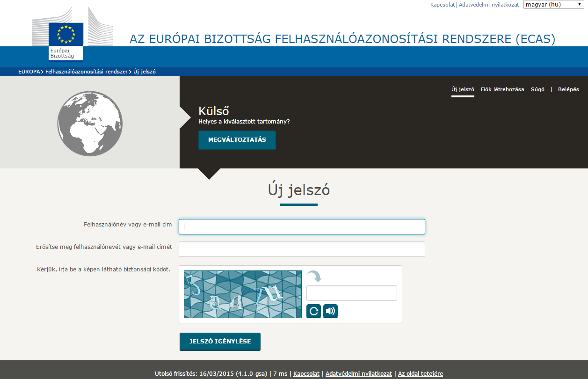
Task: Click the Külső domain heading
Action: (214, 111)
